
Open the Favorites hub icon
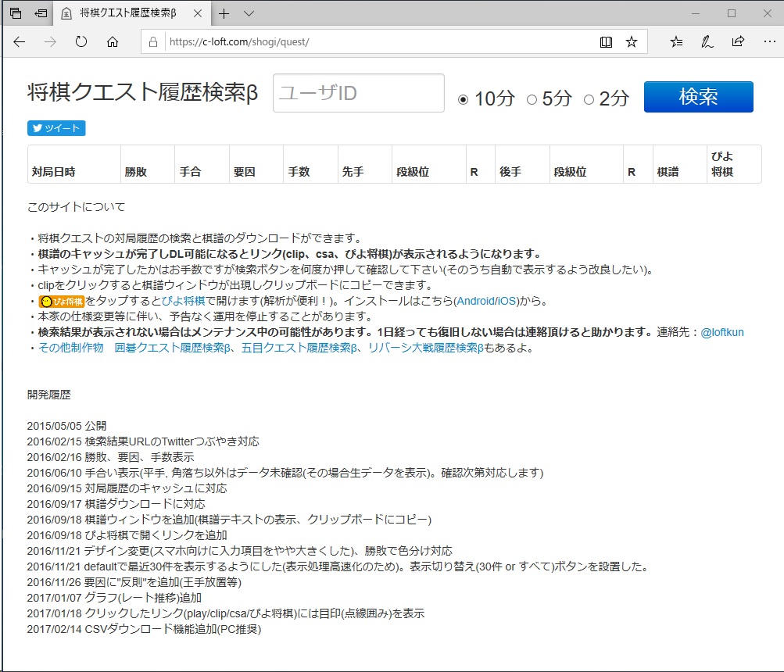point(676,42)
